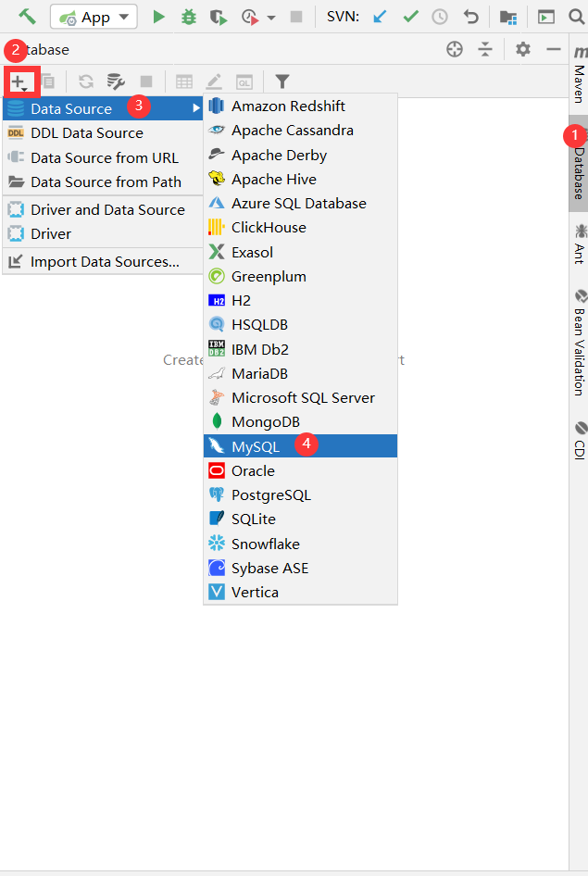Open the query console QL icon
This screenshot has width=588, height=876.
click(x=244, y=82)
